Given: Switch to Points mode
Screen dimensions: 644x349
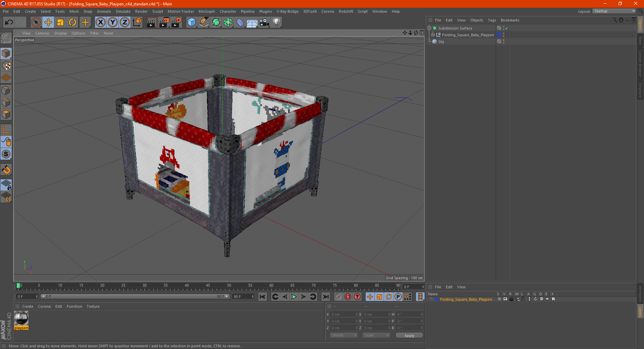Looking at the screenshot, I should (x=6, y=90).
